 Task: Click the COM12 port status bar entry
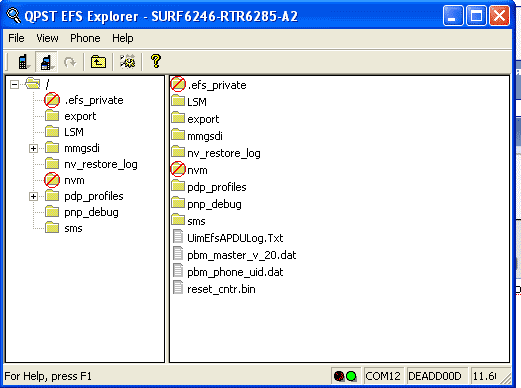[383, 376]
